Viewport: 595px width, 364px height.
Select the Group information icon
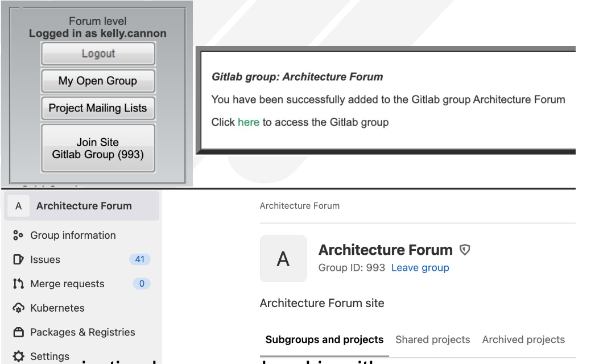click(x=17, y=235)
